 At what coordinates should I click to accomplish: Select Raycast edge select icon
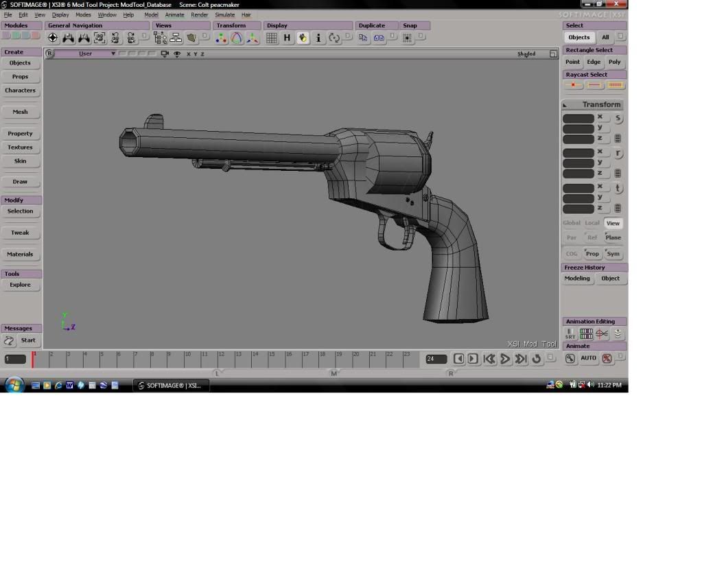click(594, 85)
